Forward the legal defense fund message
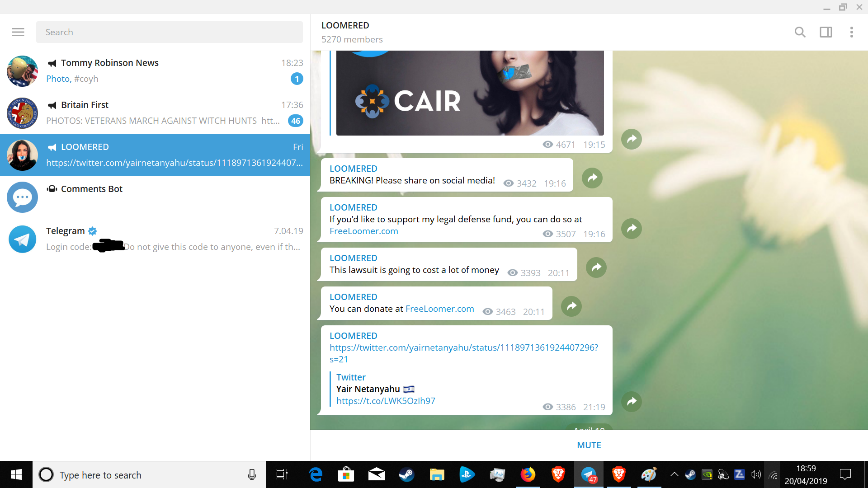Screen dimensions: 868x488 [x=632, y=229]
